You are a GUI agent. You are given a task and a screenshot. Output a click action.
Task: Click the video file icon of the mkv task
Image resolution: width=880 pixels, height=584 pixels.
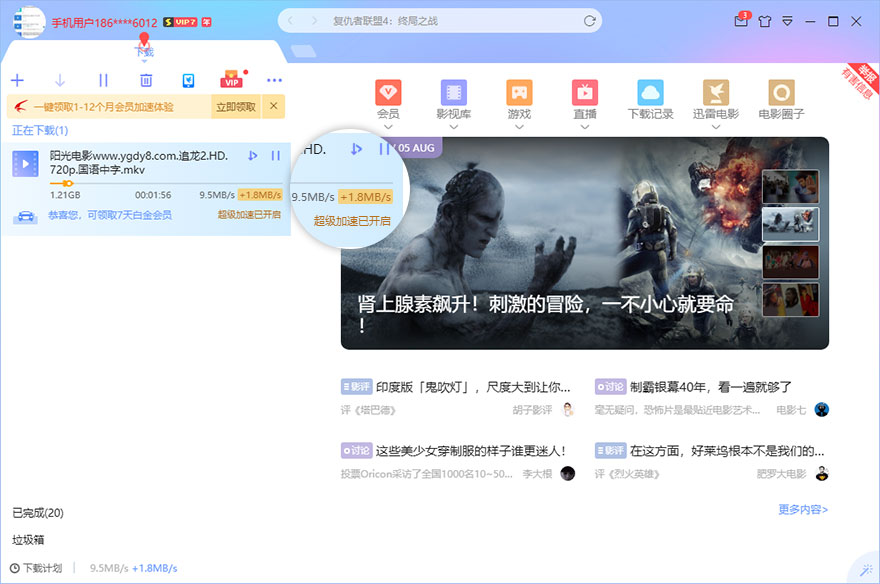[x=25, y=163]
